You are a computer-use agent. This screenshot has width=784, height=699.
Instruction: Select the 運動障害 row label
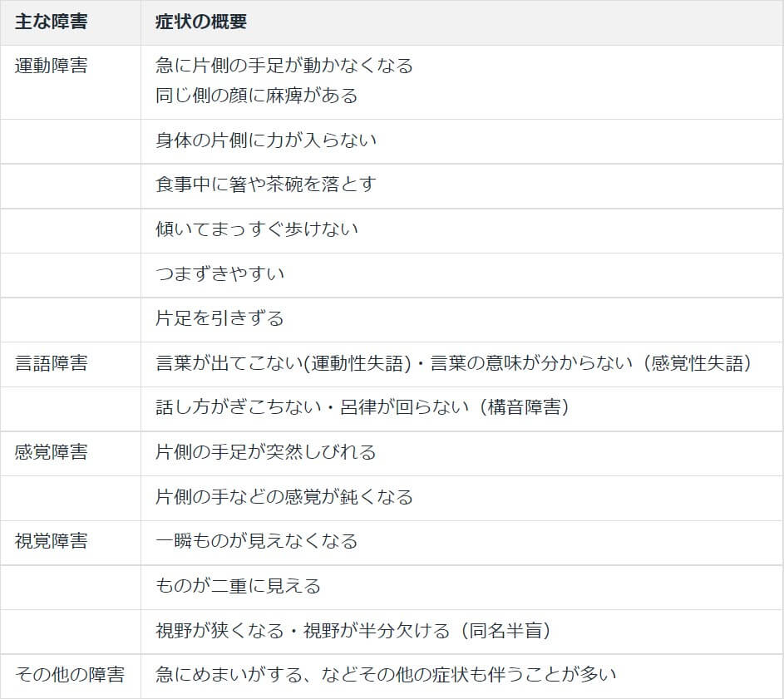(x=51, y=66)
